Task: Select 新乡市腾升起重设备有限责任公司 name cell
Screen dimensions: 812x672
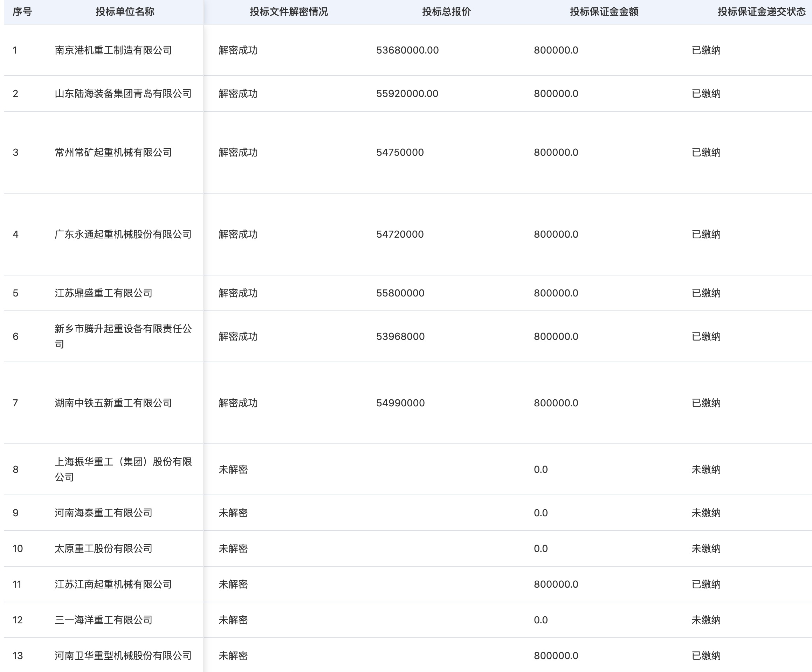Action: point(123,336)
